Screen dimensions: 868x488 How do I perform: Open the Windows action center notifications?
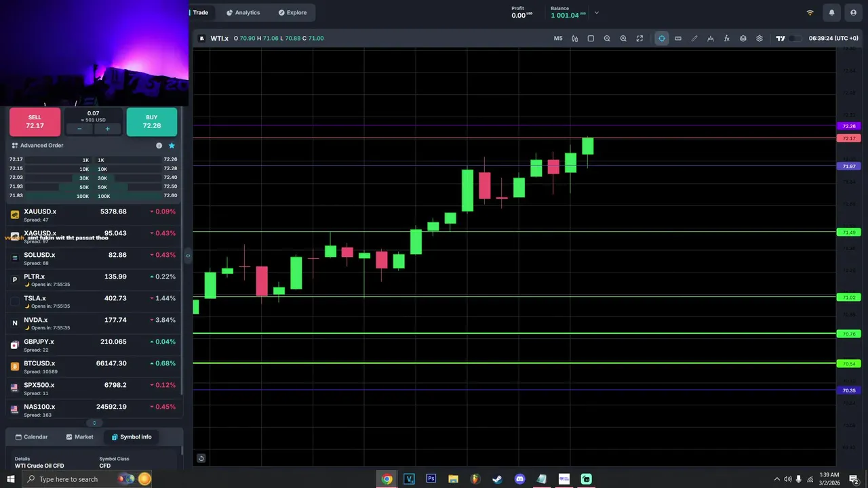(853, 479)
